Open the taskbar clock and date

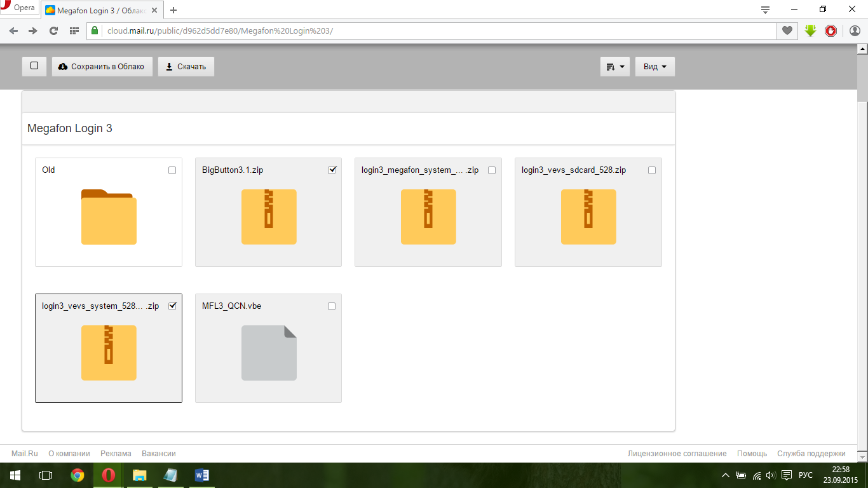click(841, 475)
